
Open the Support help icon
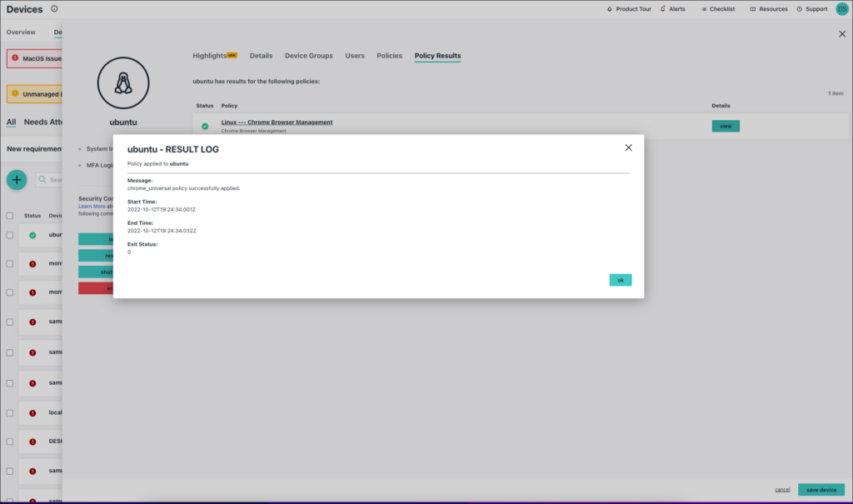pos(801,8)
